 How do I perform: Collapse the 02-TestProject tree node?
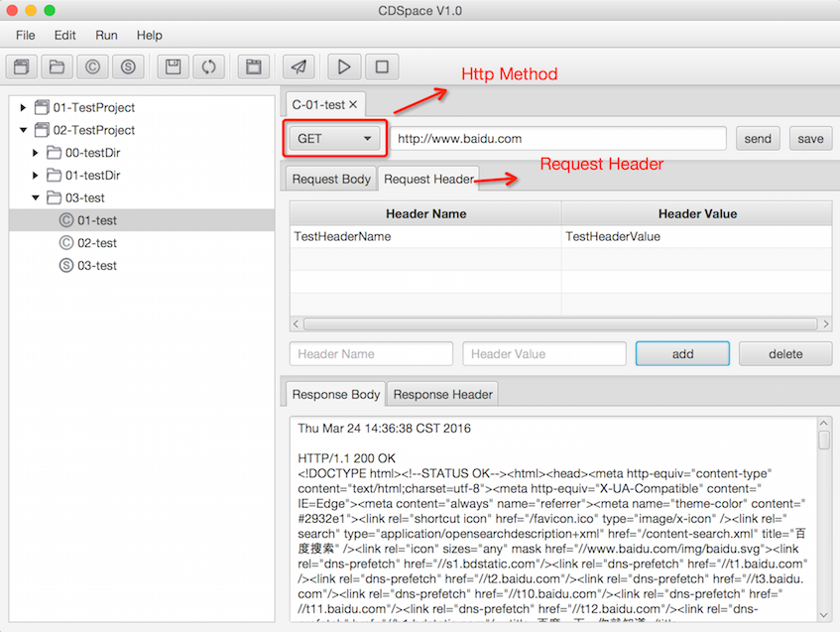24,130
